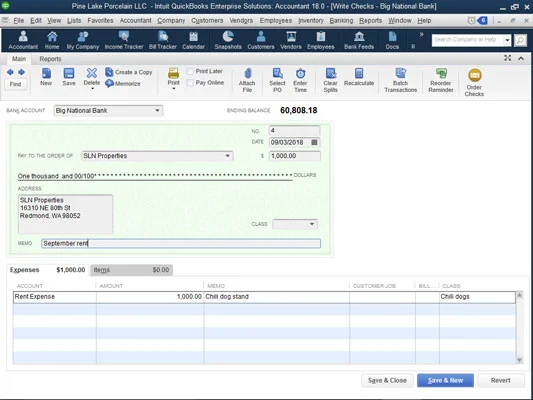This screenshot has height=400, width=533.
Task: Open Batch Transactions tool
Action: pos(400,80)
